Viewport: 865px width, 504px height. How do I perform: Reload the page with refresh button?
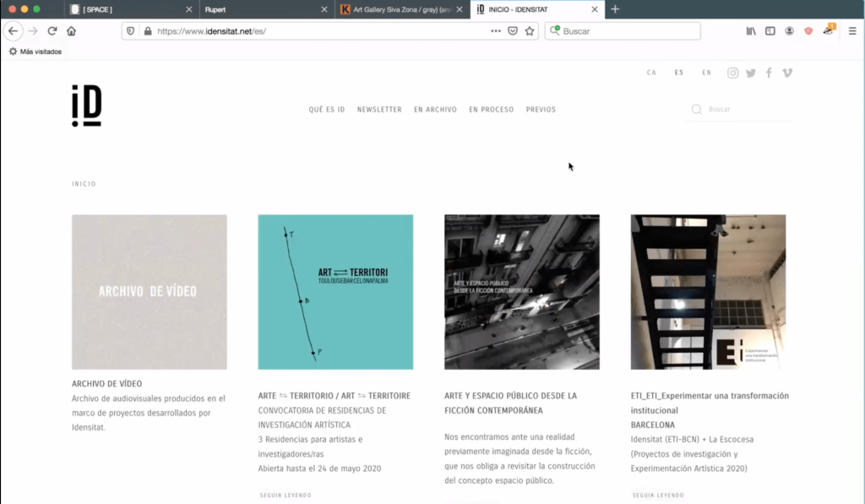52,31
